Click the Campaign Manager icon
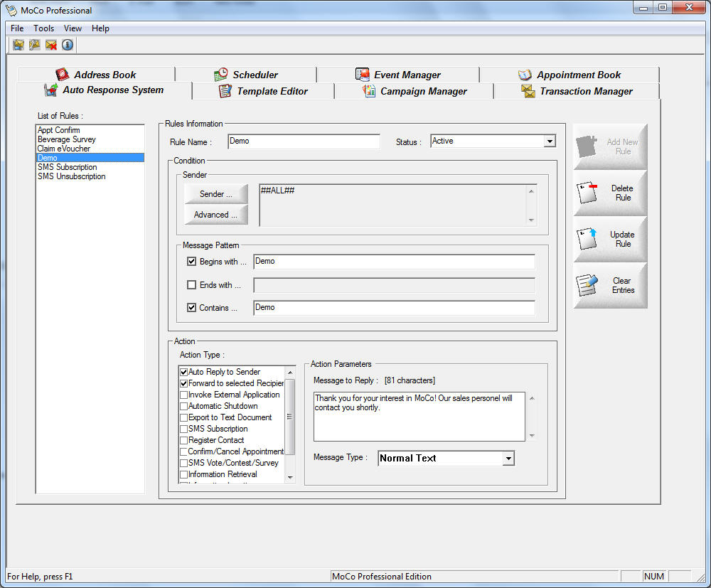The height and width of the screenshot is (588, 711). tap(368, 91)
